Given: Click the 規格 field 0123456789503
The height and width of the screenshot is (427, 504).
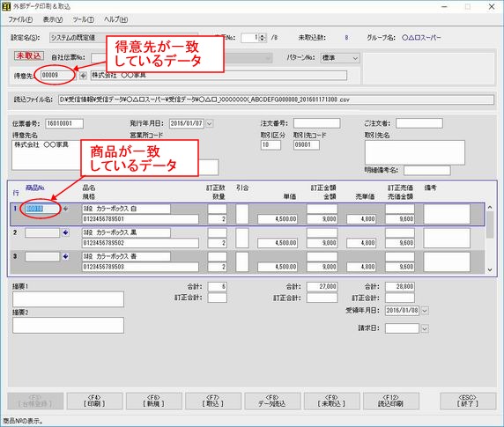Looking at the screenshot, I should (x=140, y=267).
